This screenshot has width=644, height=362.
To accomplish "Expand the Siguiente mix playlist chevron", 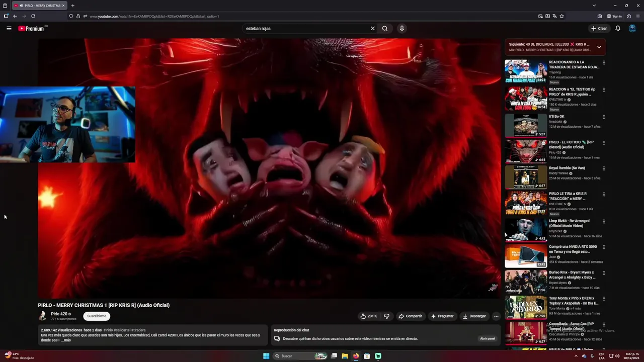I will coord(599,47).
